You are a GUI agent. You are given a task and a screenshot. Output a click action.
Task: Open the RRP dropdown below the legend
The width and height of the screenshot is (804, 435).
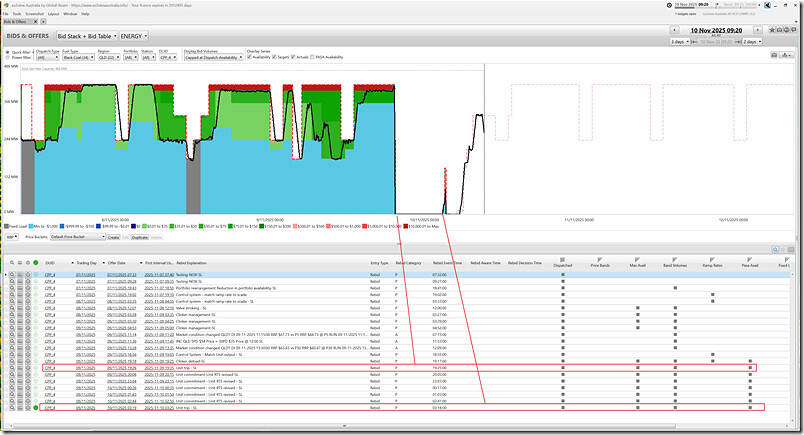[12, 237]
